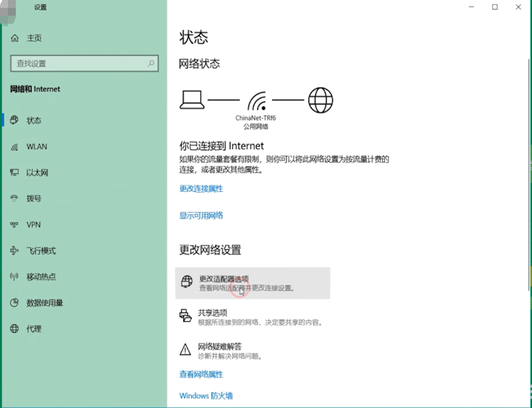Click the 查找设置 search field

pyautogui.click(x=84, y=63)
